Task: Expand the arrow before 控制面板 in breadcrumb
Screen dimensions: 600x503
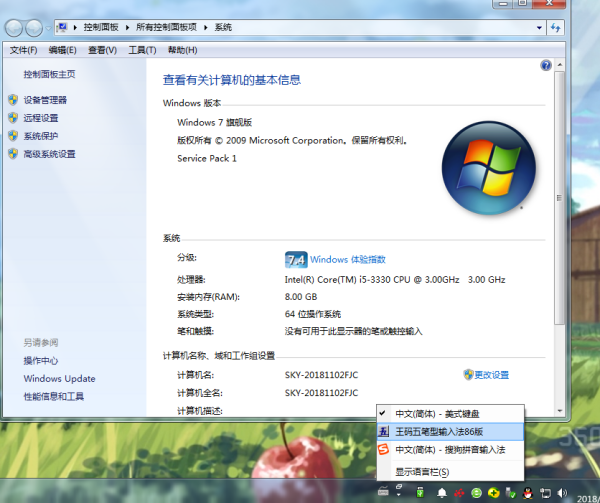Action: tap(75, 28)
